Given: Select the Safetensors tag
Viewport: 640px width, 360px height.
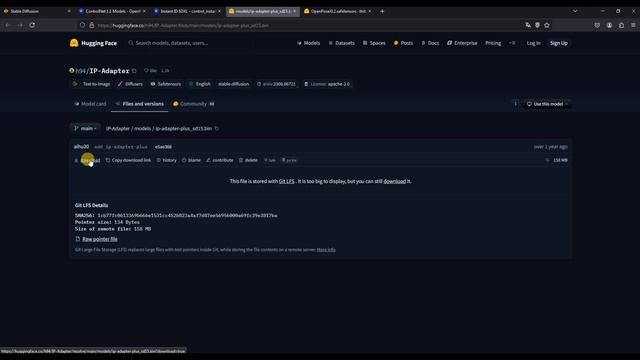Looking at the screenshot, I should (x=166, y=84).
